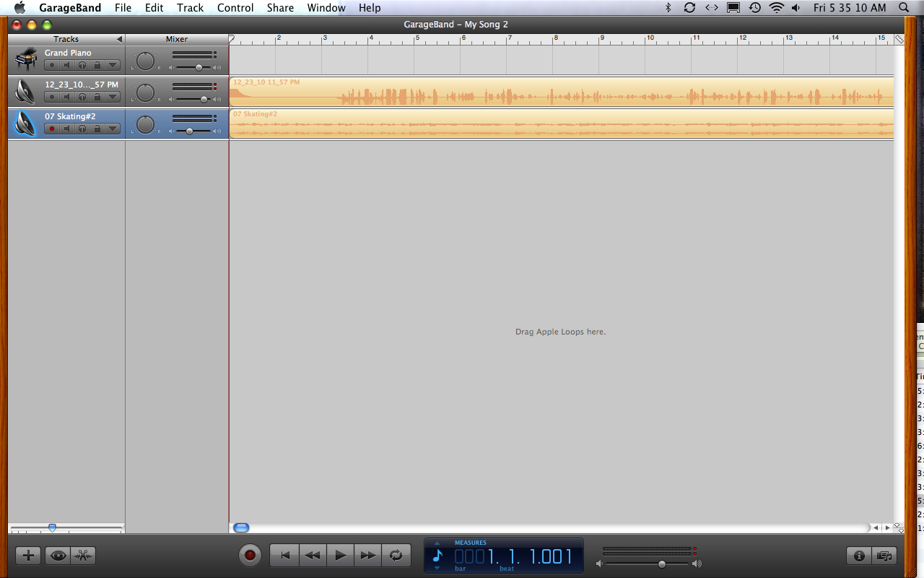Open the Track menu
The height and width of the screenshot is (578, 924).
(191, 8)
